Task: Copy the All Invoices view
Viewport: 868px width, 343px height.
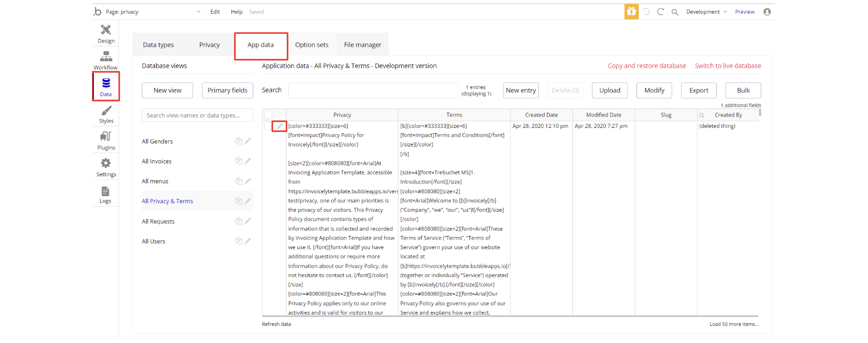Action: 239,161
